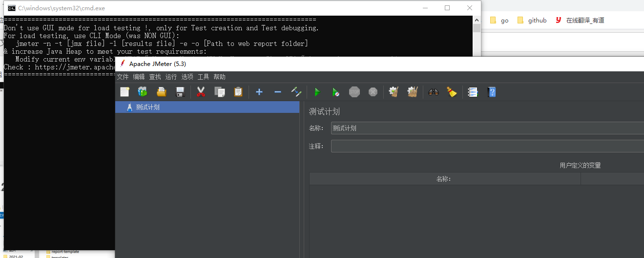
Task: Click the empty 注释 comment field
Action: point(487,146)
